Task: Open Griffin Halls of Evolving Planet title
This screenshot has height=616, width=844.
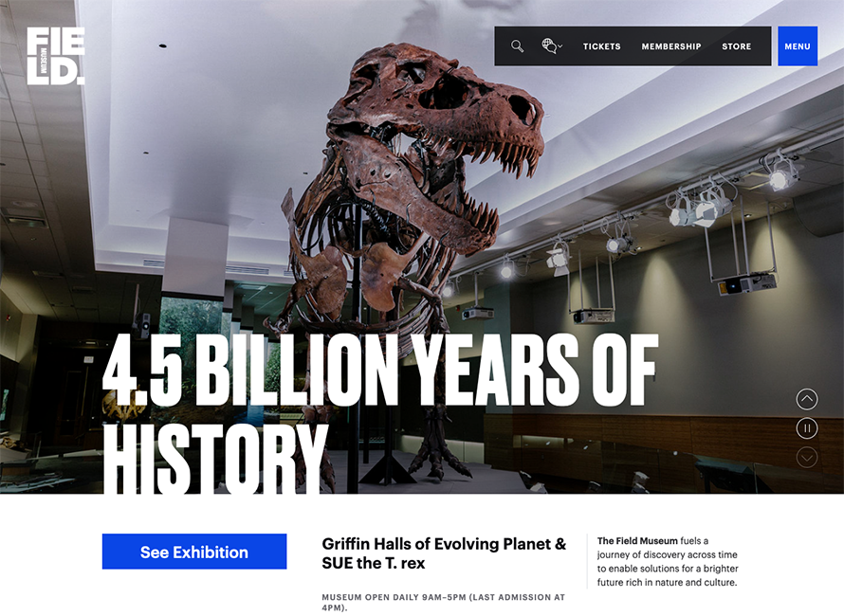Action: click(444, 544)
